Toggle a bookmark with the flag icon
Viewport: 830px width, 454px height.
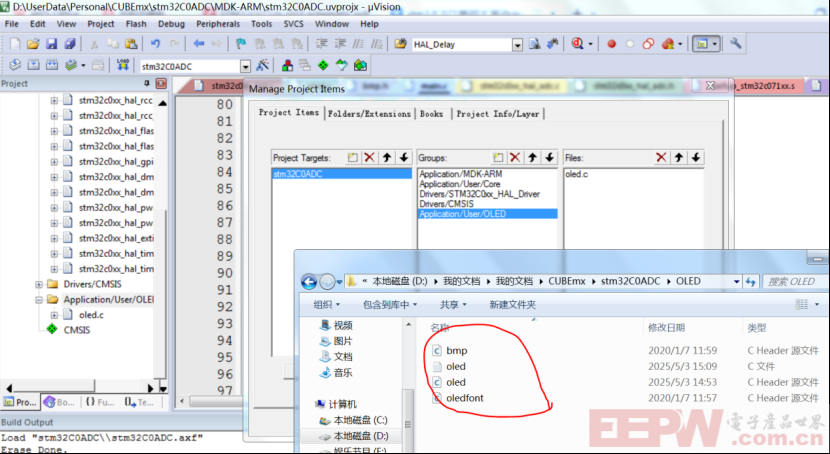pyautogui.click(x=241, y=44)
